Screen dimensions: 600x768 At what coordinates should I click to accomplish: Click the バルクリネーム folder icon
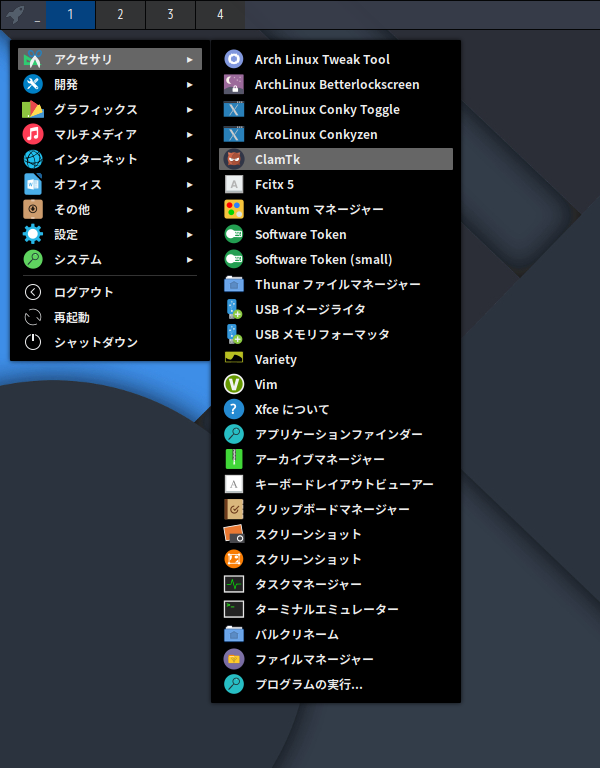pyautogui.click(x=234, y=634)
